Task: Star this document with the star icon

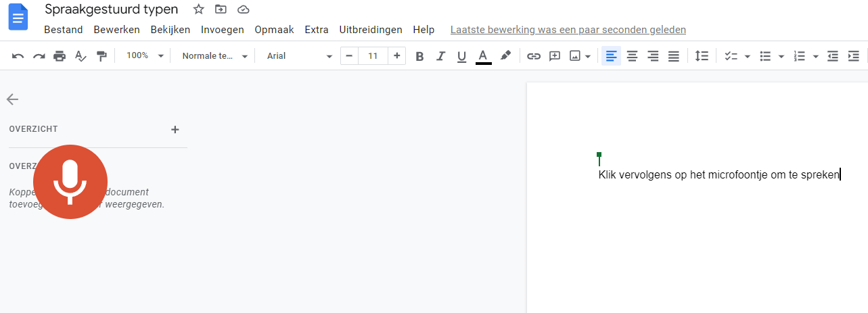Action: click(198, 9)
